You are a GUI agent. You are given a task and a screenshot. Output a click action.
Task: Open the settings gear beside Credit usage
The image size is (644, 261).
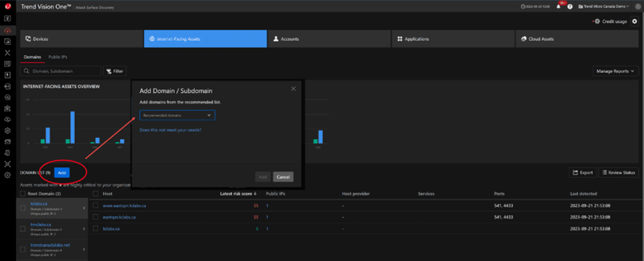tap(635, 21)
